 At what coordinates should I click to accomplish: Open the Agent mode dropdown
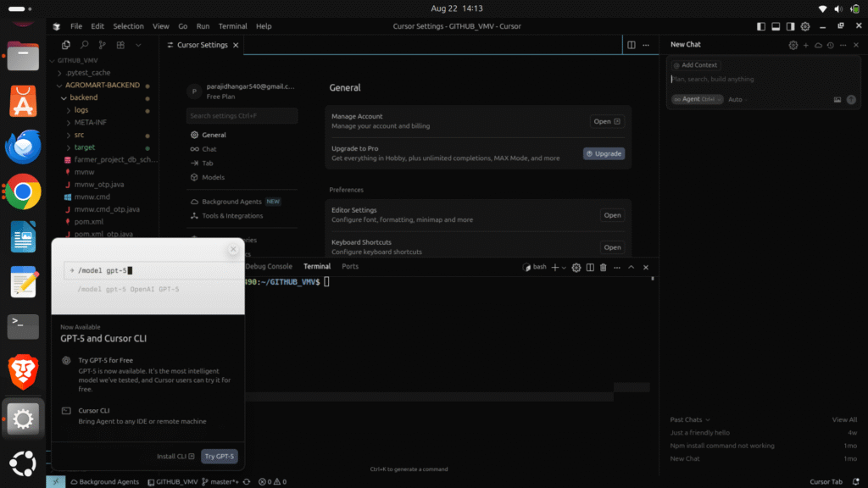coord(697,99)
